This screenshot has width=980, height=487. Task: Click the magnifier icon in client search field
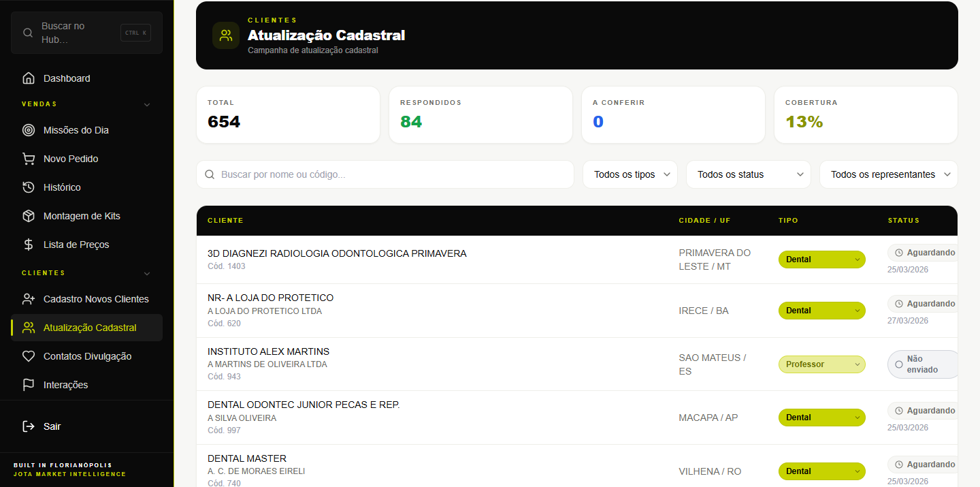tap(210, 174)
